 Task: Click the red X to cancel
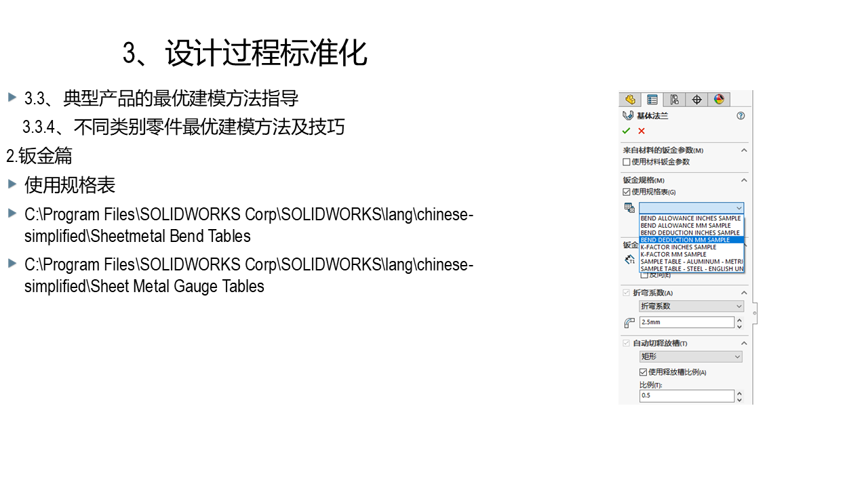click(642, 131)
